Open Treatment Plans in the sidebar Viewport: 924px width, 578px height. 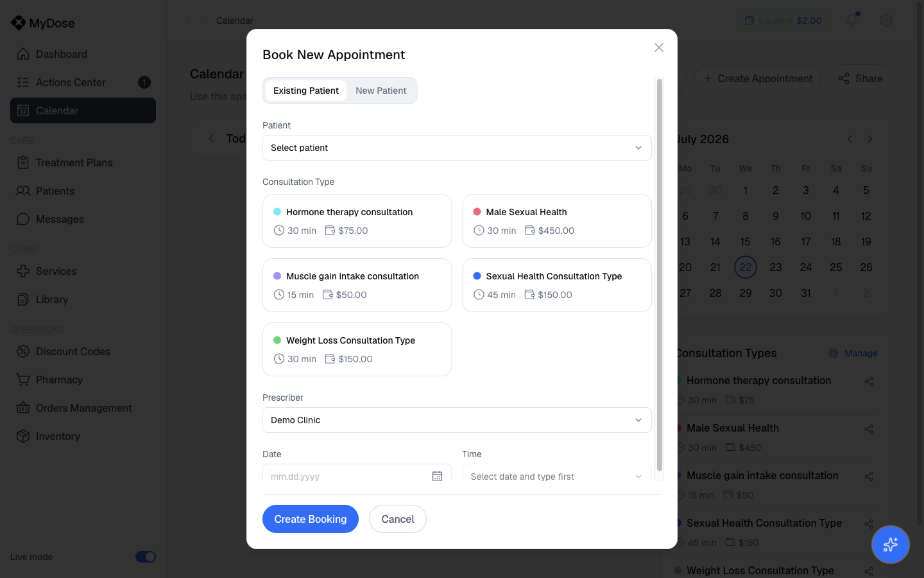pos(83,162)
